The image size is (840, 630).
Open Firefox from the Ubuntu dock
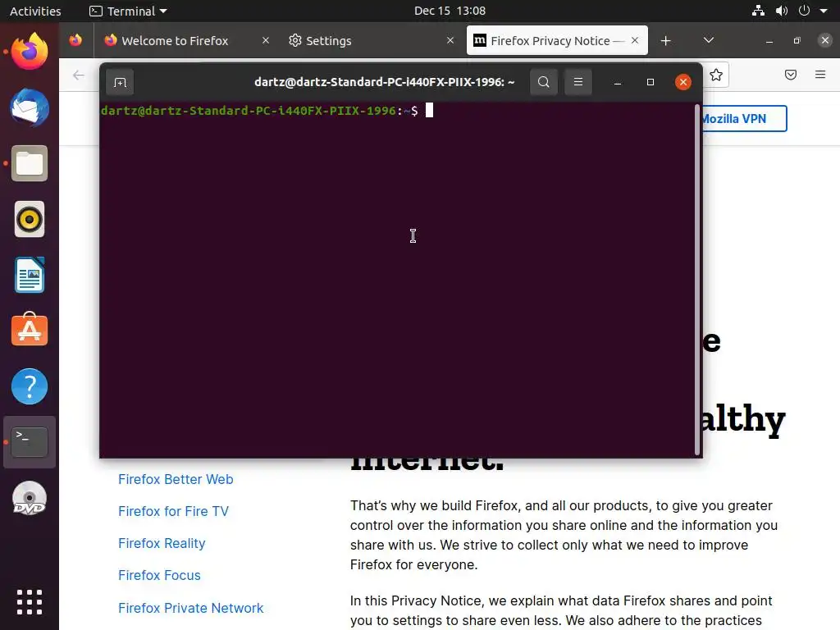(30, 52)
